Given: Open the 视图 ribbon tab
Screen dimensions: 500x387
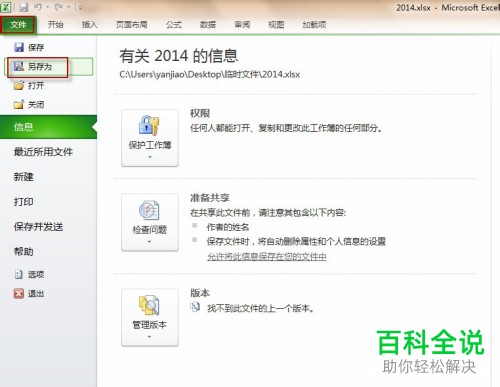Looking at the screenshot, I should 276,25.
